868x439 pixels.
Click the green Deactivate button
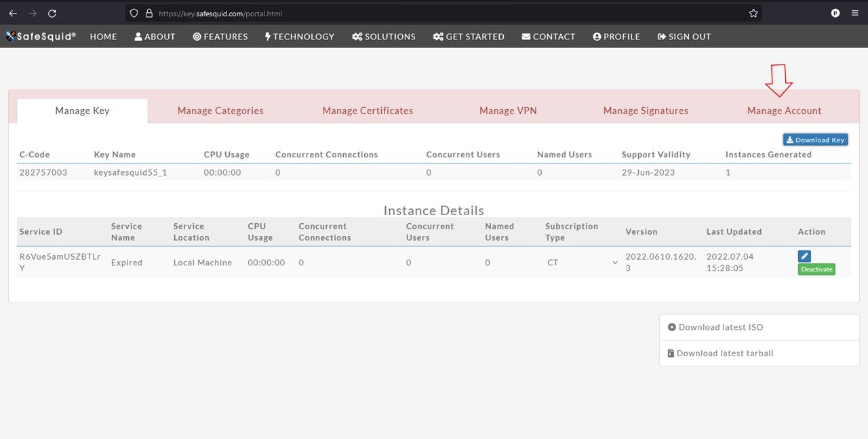point(816,269)
